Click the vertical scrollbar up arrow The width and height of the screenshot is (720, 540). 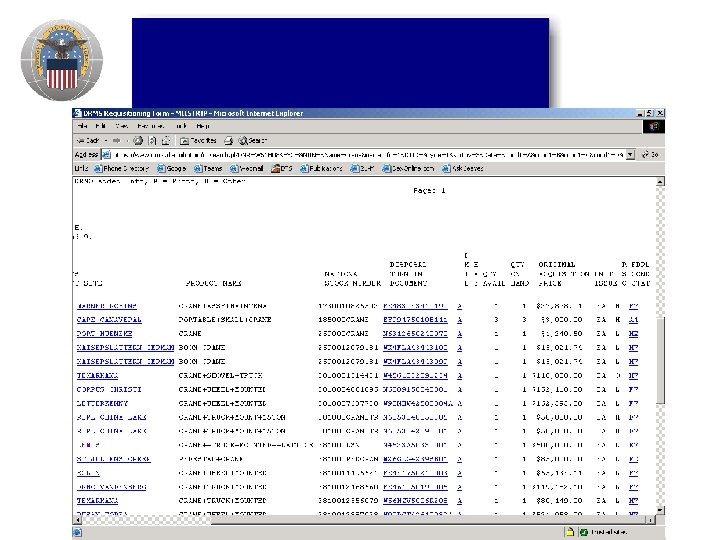[660, 182]
